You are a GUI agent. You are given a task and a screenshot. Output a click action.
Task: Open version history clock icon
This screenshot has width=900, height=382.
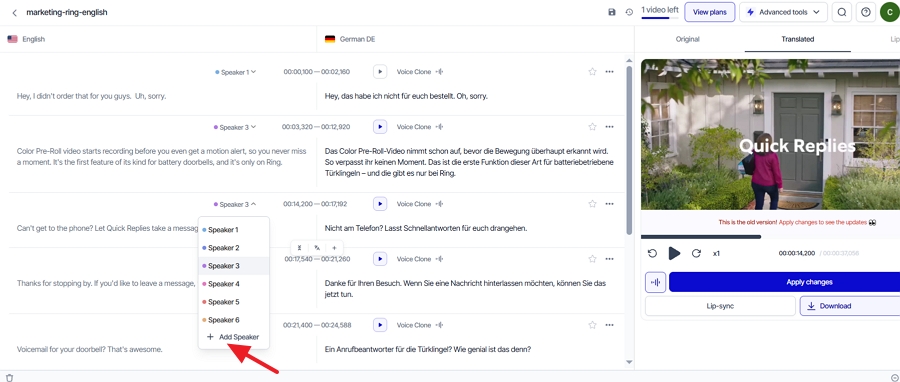[629, 12]
